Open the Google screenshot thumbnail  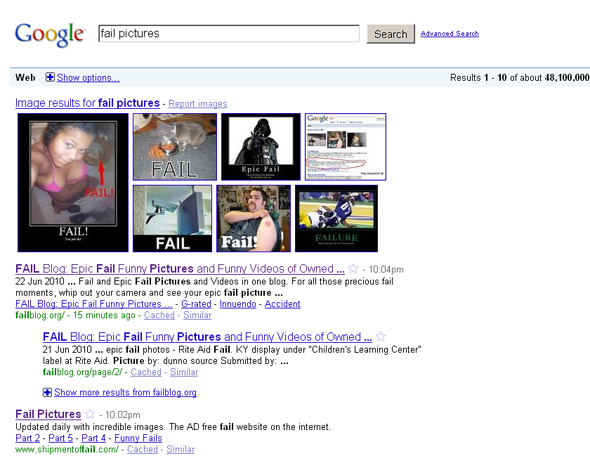tap(345, 147)
